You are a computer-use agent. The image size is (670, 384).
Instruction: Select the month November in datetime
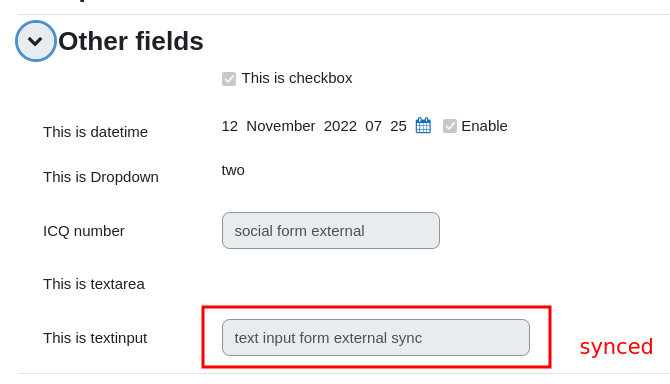point(281,126)
